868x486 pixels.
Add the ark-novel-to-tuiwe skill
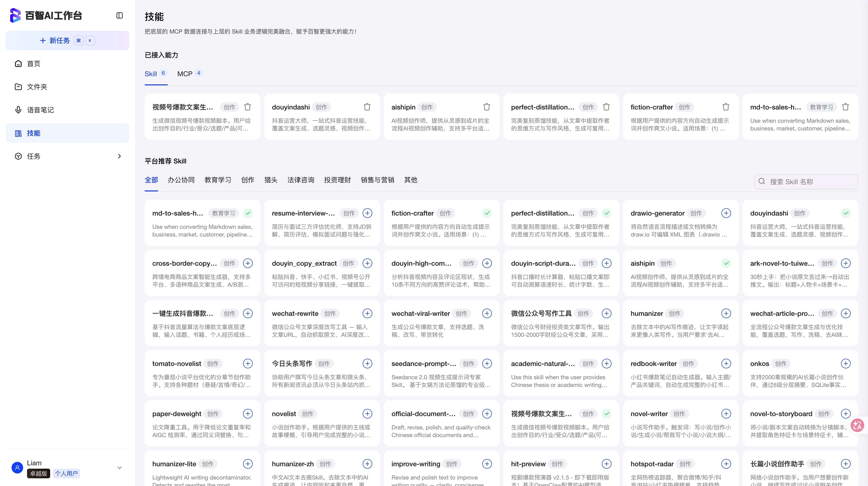point(846,263)
